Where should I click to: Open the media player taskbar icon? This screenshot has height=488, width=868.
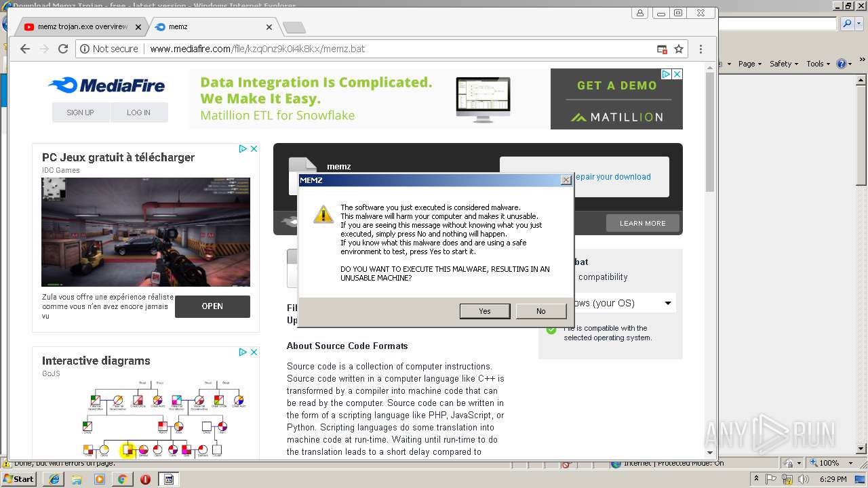coord(100,479)
